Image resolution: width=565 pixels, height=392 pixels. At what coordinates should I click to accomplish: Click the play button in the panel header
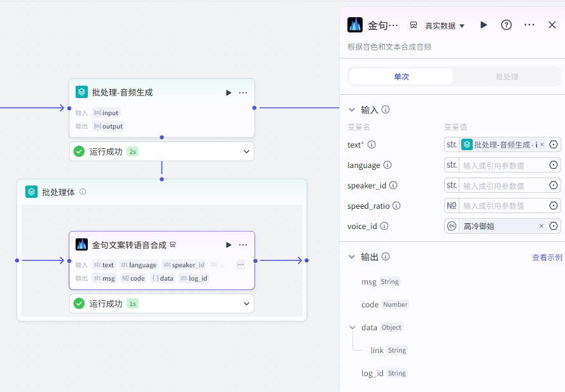click(484, 25)
